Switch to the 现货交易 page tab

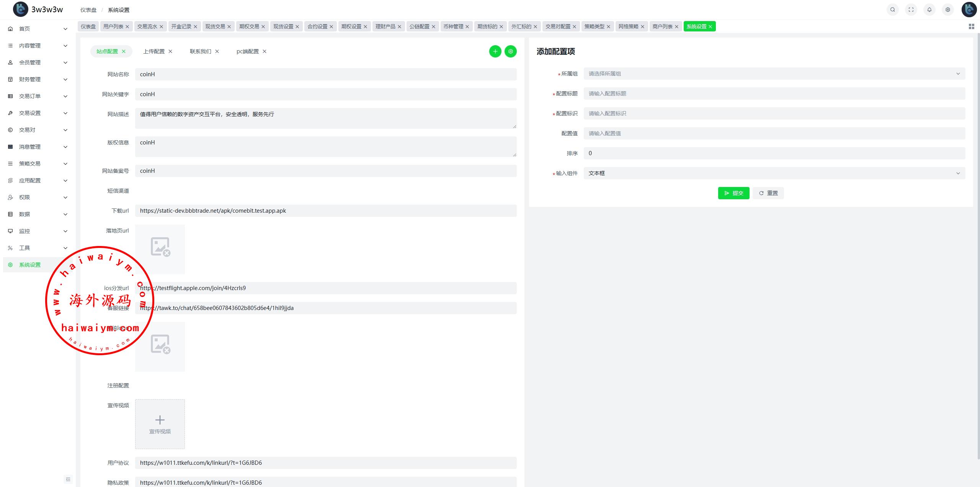pos(215,26)
